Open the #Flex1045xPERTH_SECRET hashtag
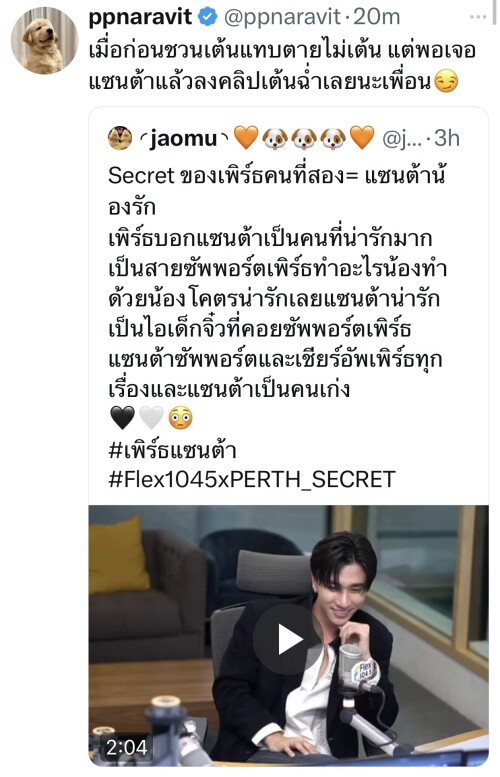 point(252,479)
